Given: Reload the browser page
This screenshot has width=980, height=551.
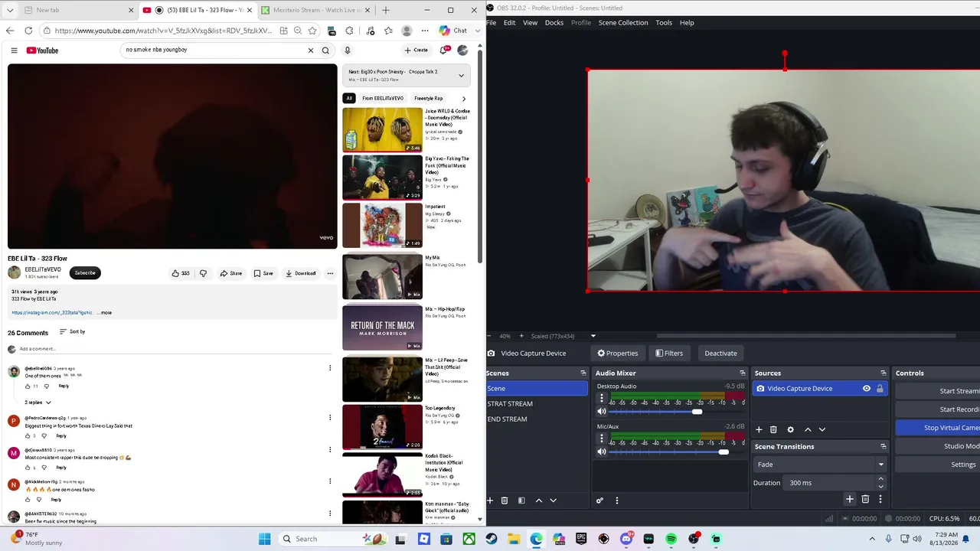Looking at the screenshot, I should (x=28, y=31).
